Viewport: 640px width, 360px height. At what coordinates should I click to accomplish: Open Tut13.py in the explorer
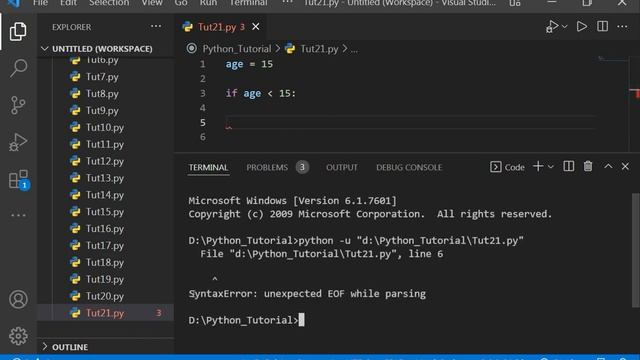pos(104,178)
